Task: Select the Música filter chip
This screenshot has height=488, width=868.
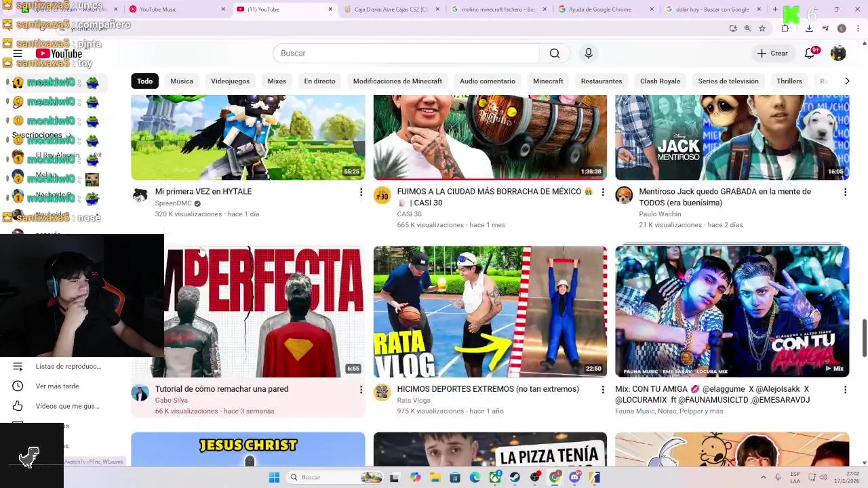Action: 182,81
